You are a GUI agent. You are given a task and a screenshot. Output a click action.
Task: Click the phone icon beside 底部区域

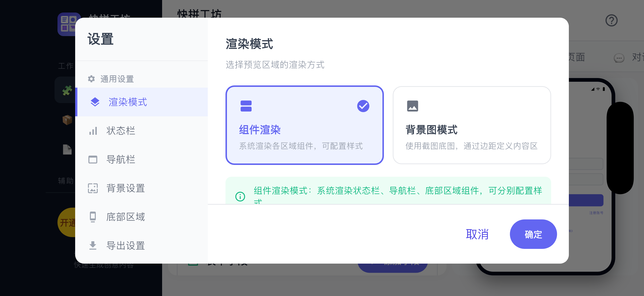93,217
